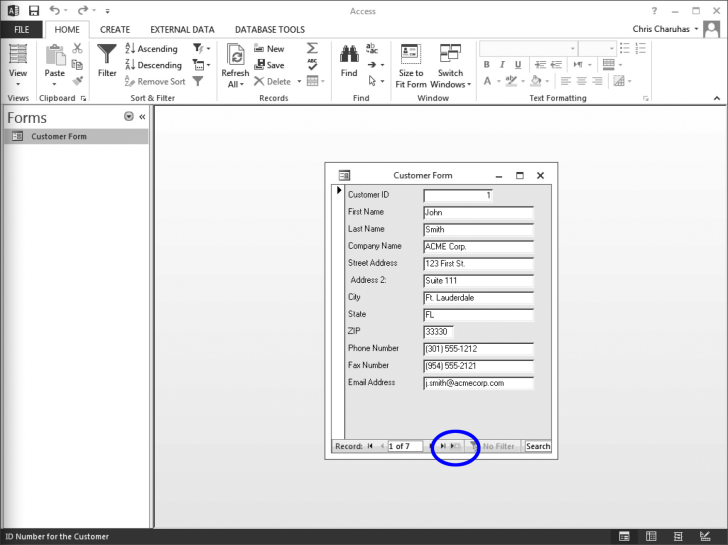Toggle Bold text formatting
Screen dimensions: 728x545
pyautogui.click(x=487, y=65)
